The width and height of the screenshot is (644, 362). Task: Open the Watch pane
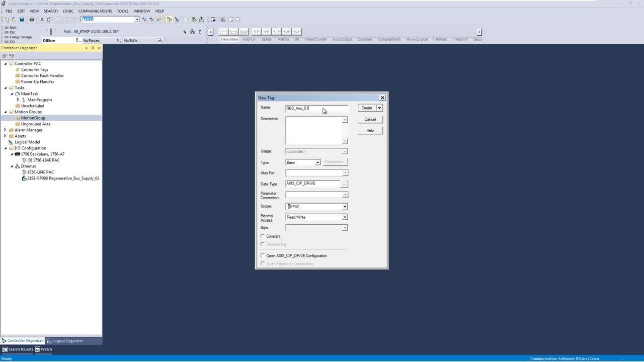click(x=44, y=349)
